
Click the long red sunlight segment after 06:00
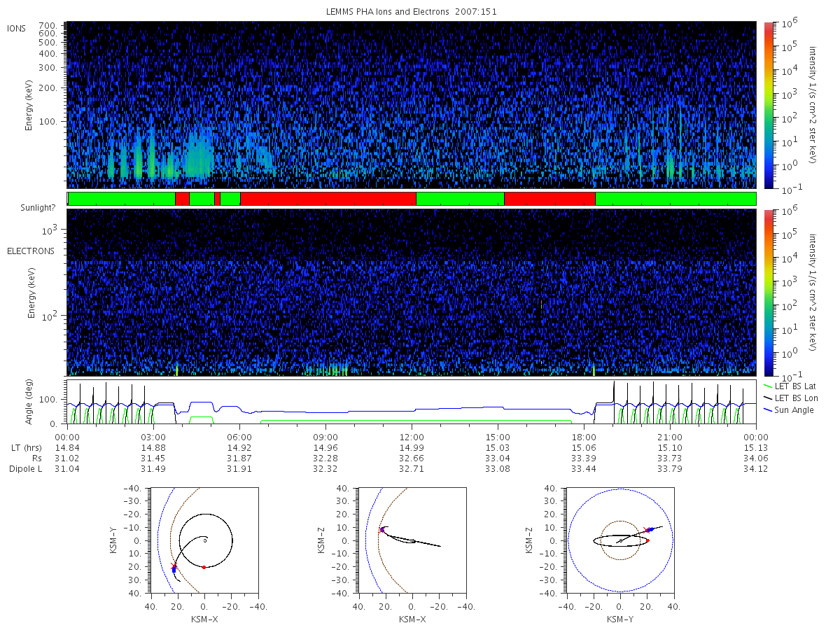click(328, 199)
